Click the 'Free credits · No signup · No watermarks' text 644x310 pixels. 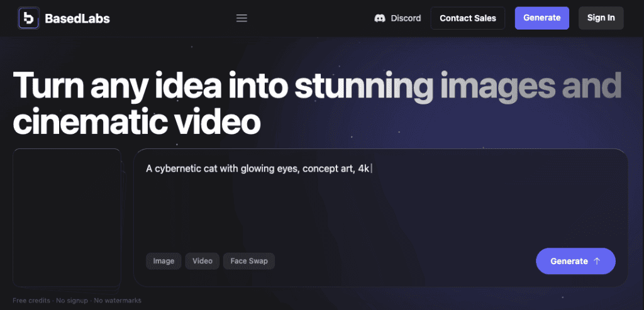click(x=77, y=301)
